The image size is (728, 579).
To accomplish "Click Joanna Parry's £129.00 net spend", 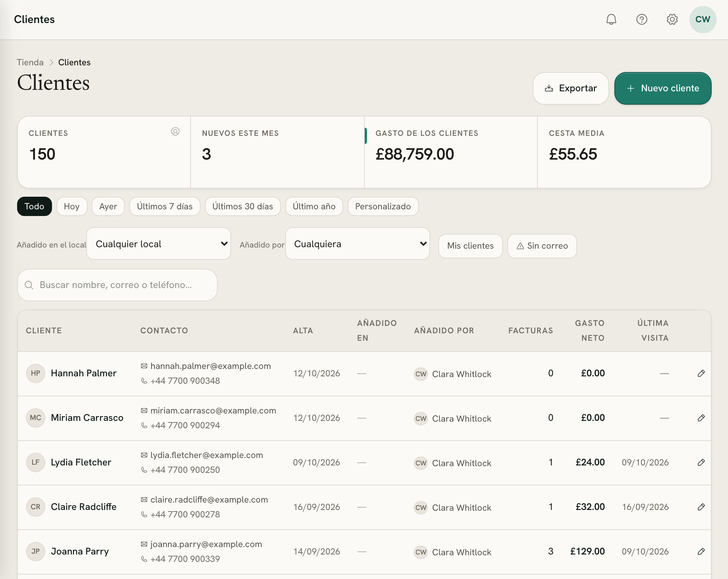I will tap(588, 552).
